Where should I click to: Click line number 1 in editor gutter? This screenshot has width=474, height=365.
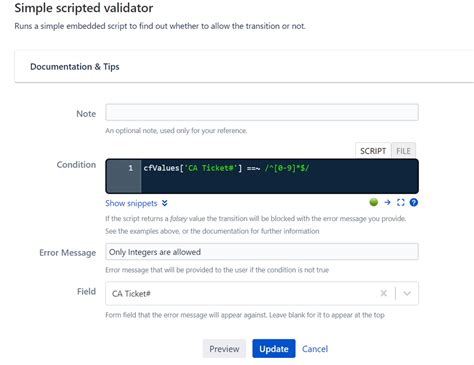130,168
